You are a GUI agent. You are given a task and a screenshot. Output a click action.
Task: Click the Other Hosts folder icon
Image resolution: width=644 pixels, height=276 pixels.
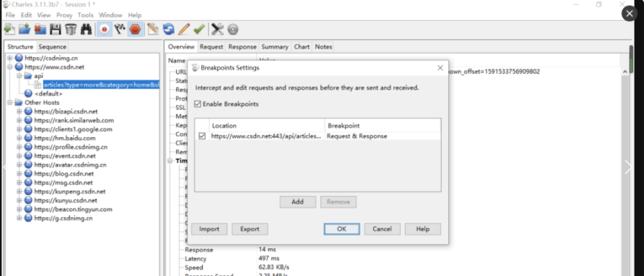[19, 103]
